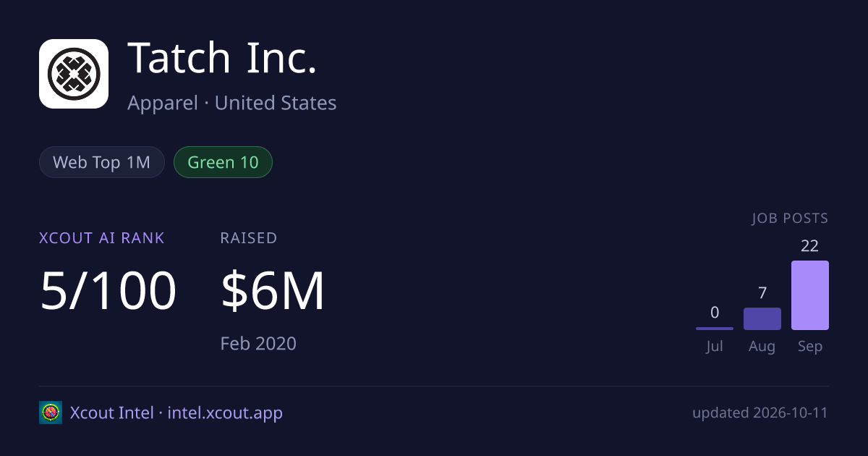Click the Feb 2020 funding date

[258, 343]
